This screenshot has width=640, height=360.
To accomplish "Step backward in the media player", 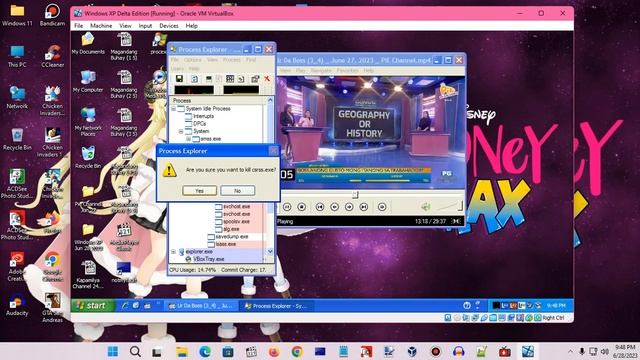I will point(334,207).
